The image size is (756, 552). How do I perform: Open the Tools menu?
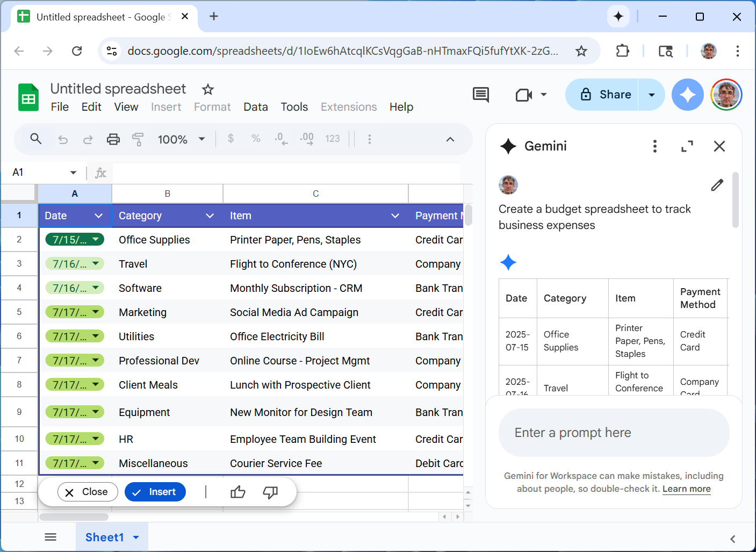294,107
